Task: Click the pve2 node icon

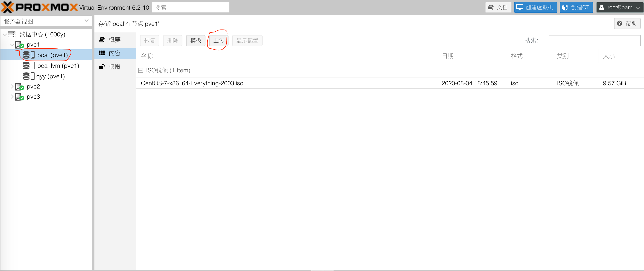Action: tap(20, 87)
